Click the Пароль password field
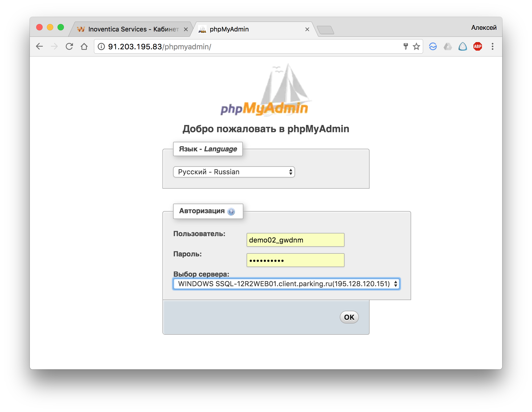Image resolution: width=532 pixels, height=412 pixels. click(295, 260)
